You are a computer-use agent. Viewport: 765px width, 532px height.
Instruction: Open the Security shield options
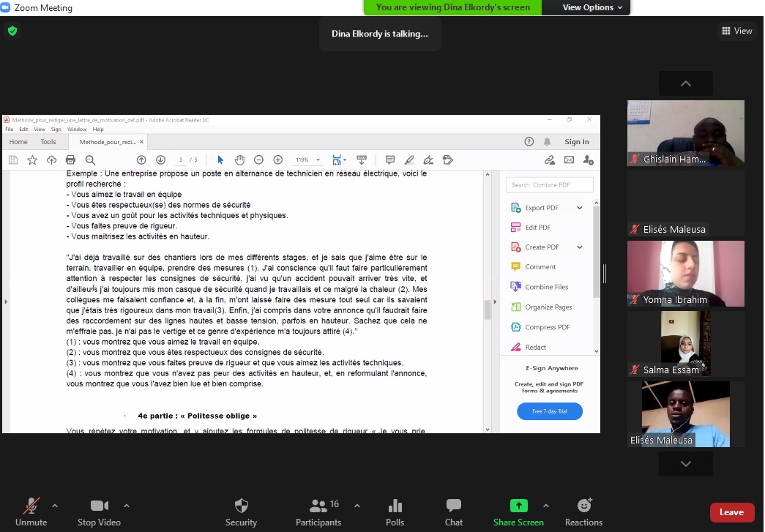click(x=241, y=512)
